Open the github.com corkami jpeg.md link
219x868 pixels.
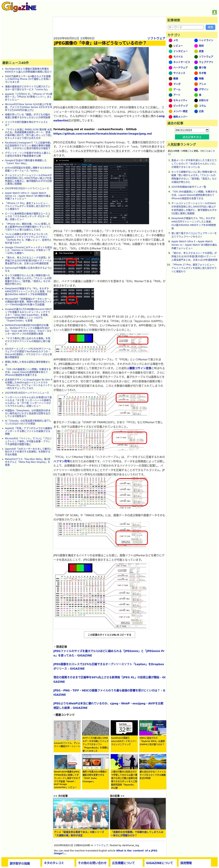(x=103, y=134)
